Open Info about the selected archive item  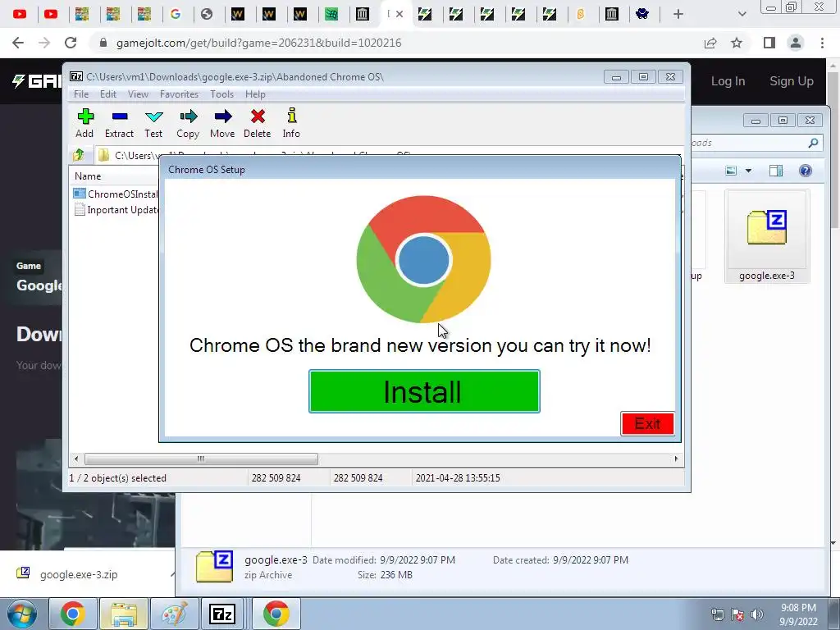click(x=291, y=116)
